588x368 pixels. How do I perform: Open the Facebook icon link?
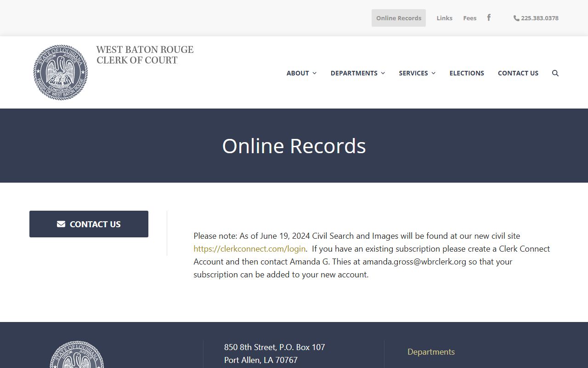489,17
